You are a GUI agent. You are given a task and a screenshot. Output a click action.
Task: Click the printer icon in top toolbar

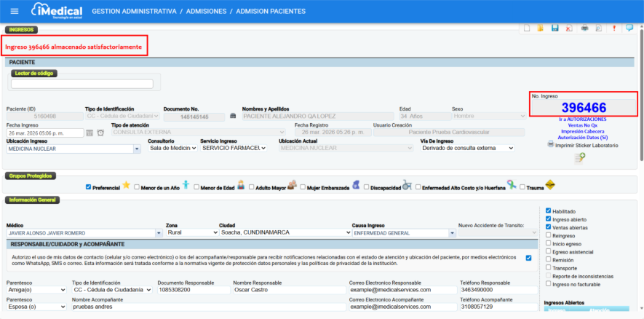click(x=584, y=28)
